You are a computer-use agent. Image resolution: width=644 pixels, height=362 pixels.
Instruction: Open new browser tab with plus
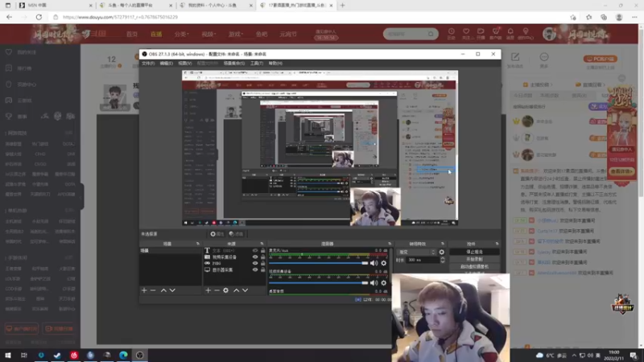click(343, 6)
